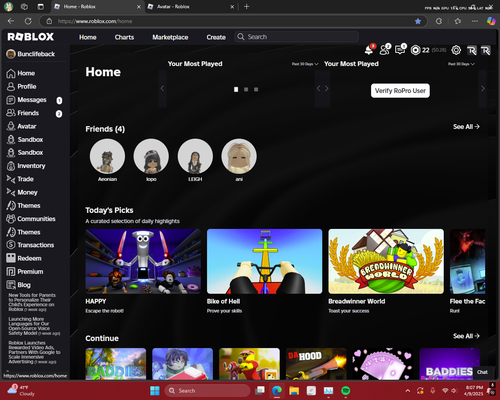This screenshot has height=400, width=500.
Task: Click the blue favorite star in address bar
Action: tap(418, 21)
